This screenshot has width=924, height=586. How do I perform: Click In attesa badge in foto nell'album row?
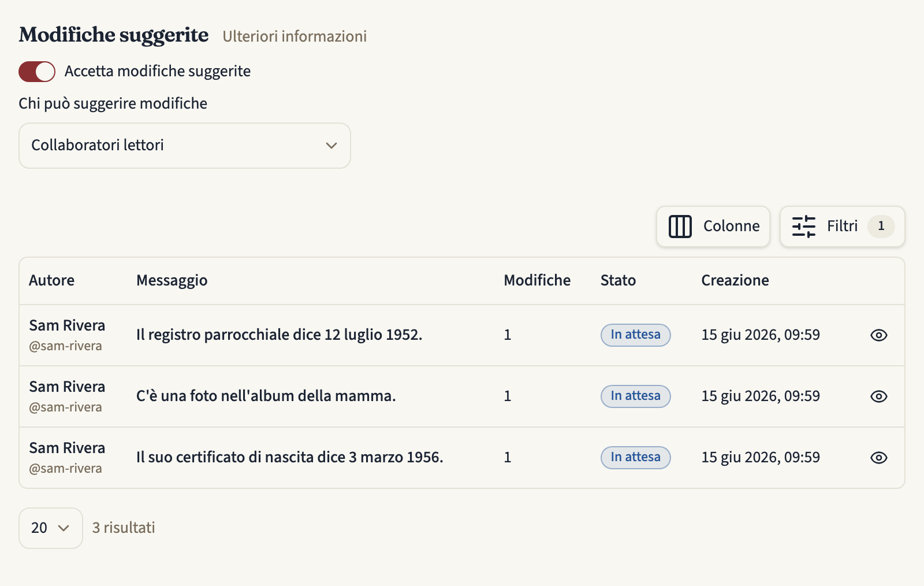click(x=635, y=396)
